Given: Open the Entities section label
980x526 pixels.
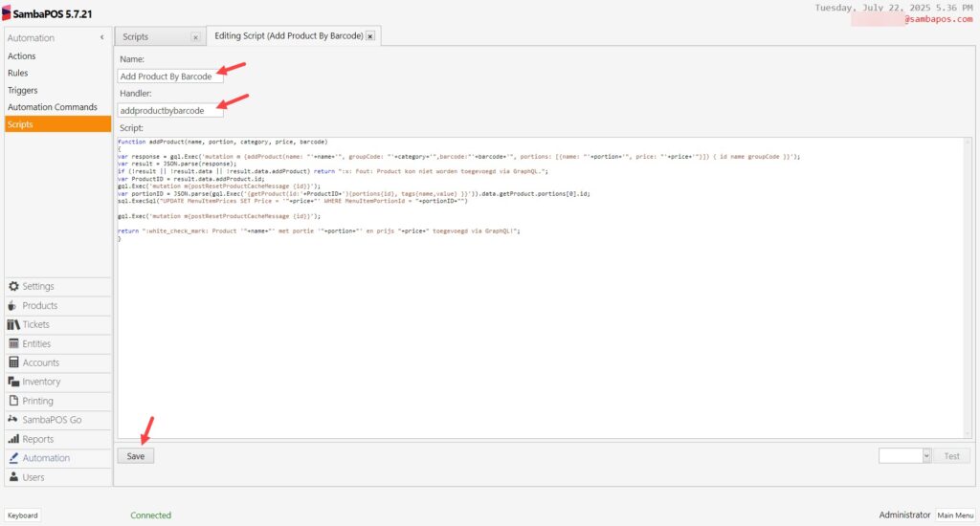Looking at the screenshot, I should click(37, 343).
